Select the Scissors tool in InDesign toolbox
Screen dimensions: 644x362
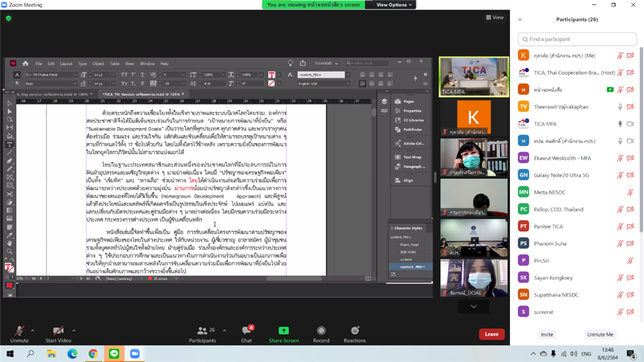pos(10,194)
